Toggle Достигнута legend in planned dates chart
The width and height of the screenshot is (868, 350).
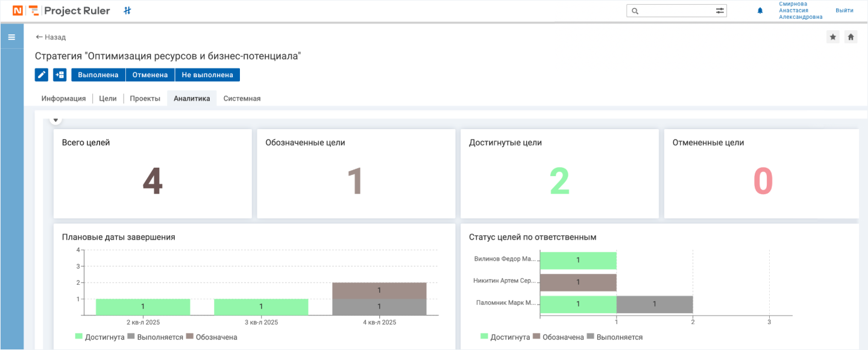[99, 337]
